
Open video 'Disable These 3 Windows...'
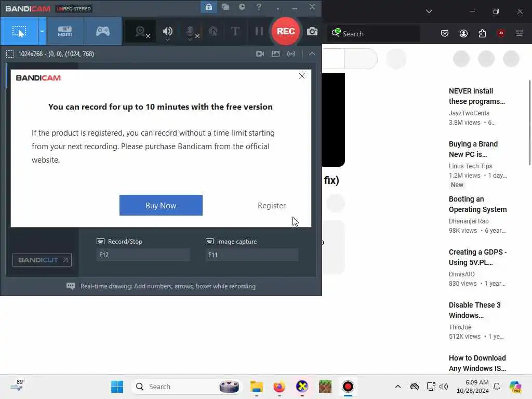[x=475, y=310]
